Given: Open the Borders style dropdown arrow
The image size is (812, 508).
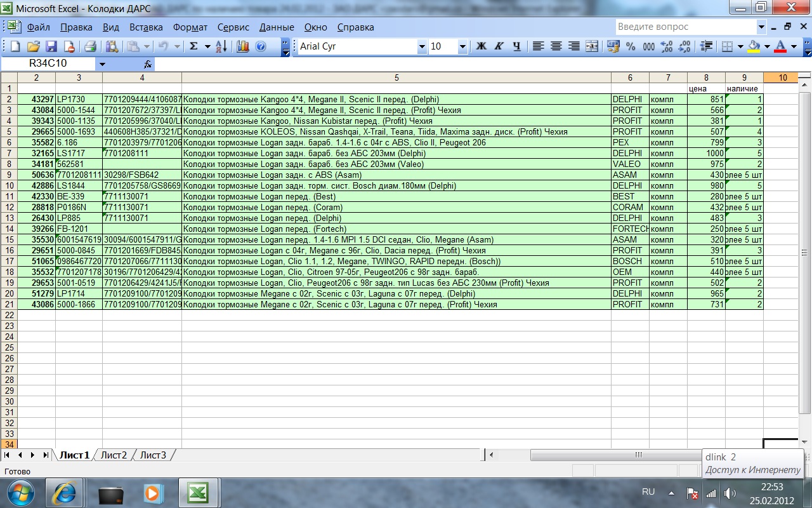Looking at the screenshot, I should pos(740,46).
